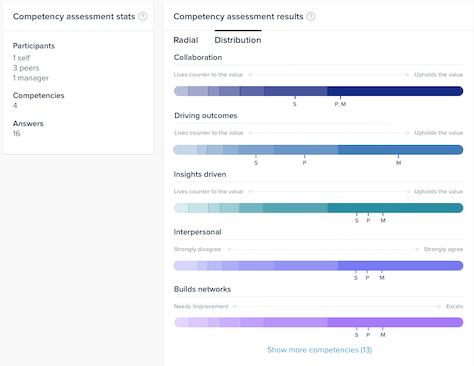Click the P marker under Driving outcomes bar
Image resolution: width=474 pixels, height=366 pixels.
[304, 163]
